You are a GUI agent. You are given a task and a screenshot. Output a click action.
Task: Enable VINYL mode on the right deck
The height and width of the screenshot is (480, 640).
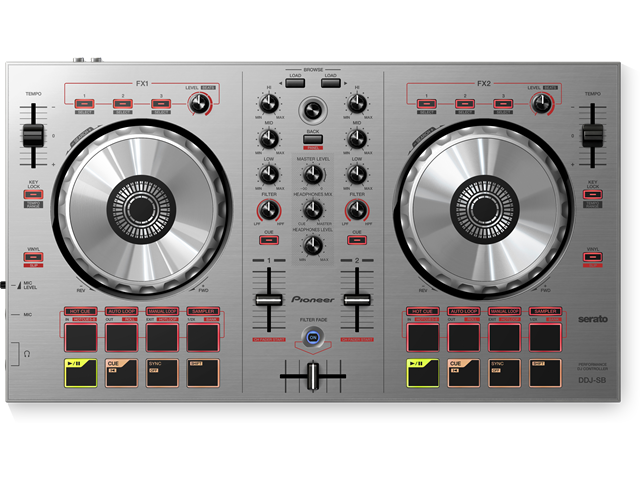pos(593,258)
